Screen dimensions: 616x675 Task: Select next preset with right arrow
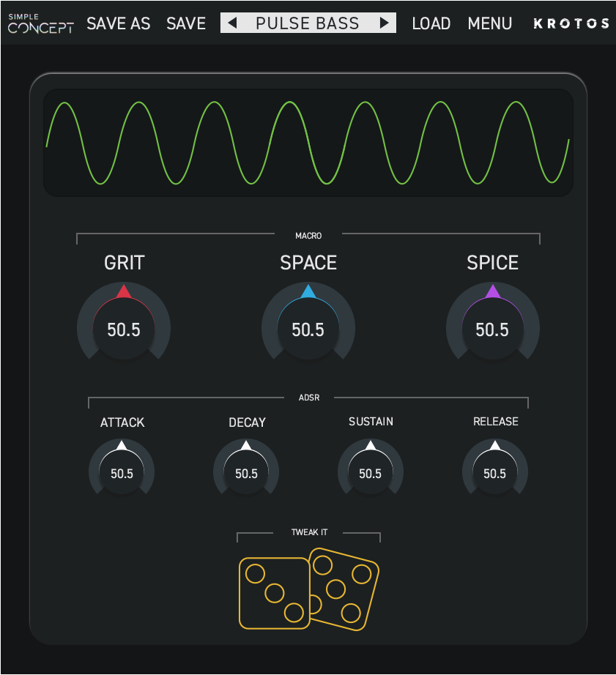tap(385, 23)
